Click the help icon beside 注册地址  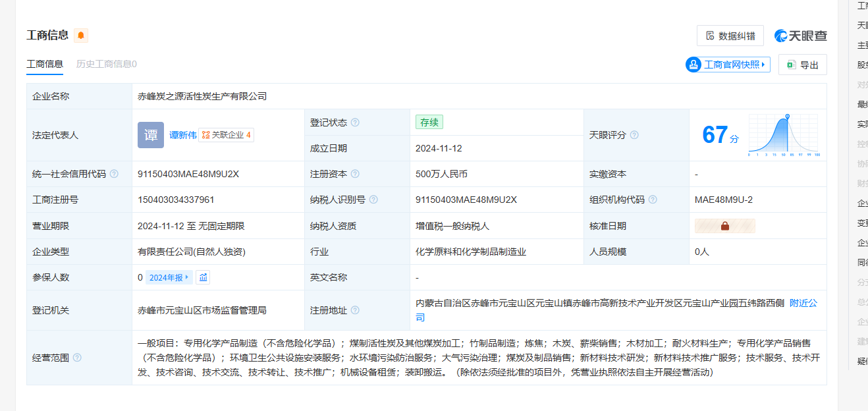click(355, 310)
